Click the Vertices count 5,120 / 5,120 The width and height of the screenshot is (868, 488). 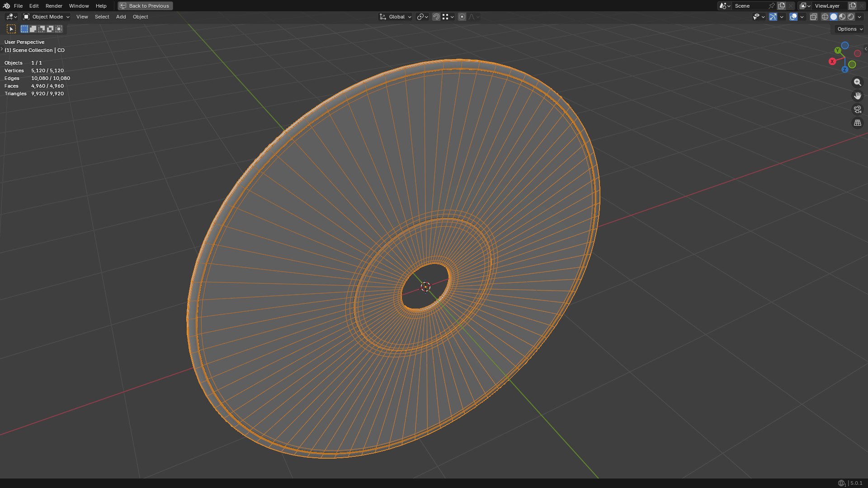click(x=47, y=70)
